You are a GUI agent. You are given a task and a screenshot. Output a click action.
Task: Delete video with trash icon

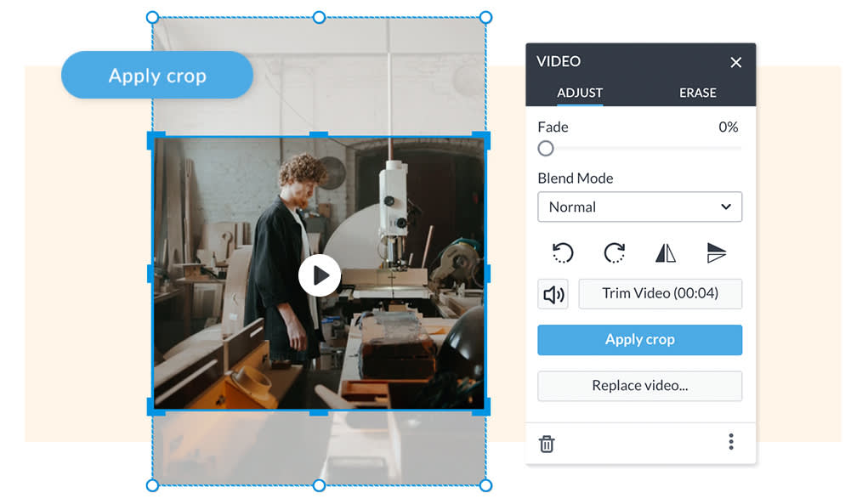coord(547,444)
